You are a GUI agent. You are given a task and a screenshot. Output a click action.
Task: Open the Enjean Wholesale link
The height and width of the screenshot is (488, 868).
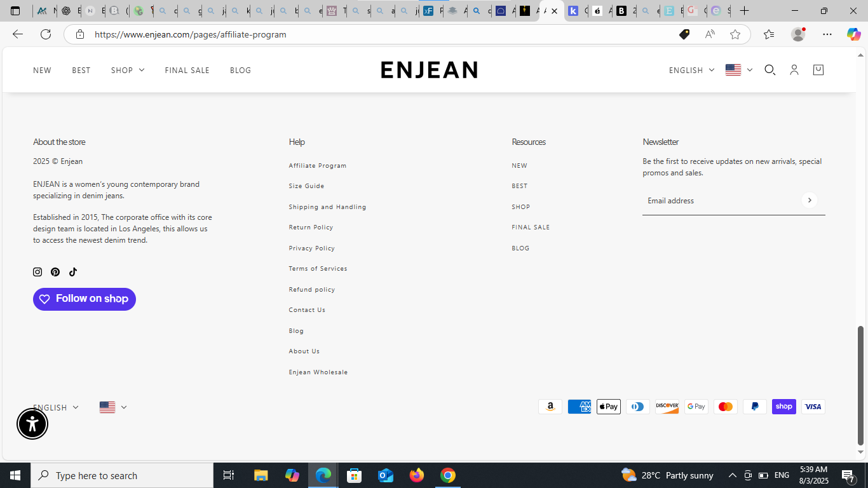point(318,372)
